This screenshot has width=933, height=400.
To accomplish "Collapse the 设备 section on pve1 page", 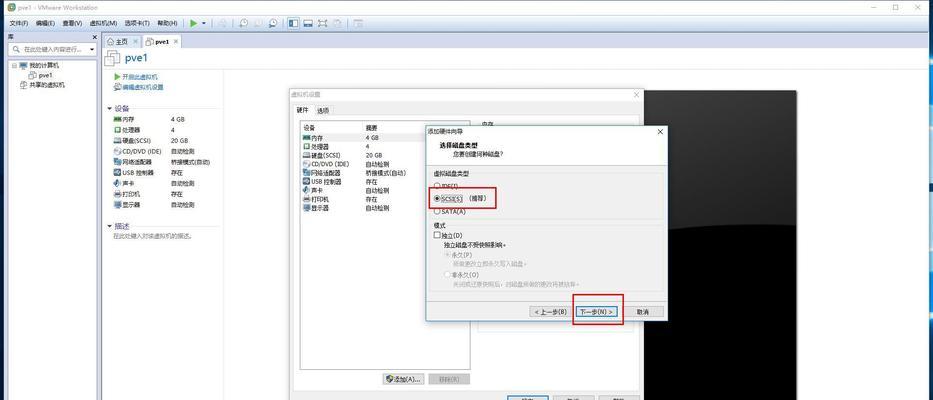I will (109, 109).
